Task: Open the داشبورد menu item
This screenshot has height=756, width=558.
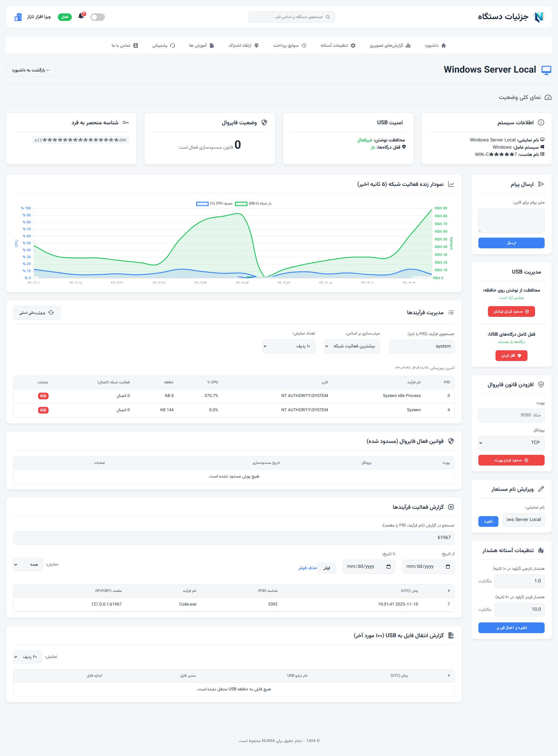Action: point(436,45)
